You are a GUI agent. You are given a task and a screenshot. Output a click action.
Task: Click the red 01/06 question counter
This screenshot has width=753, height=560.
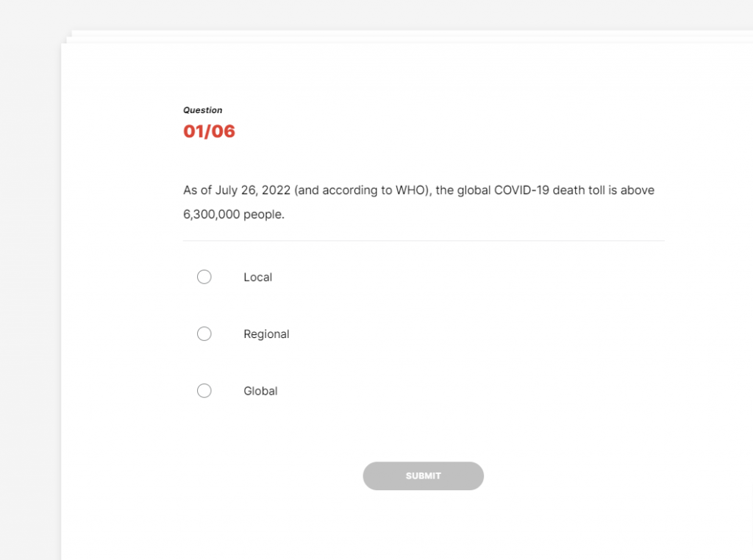pos(209,132)
